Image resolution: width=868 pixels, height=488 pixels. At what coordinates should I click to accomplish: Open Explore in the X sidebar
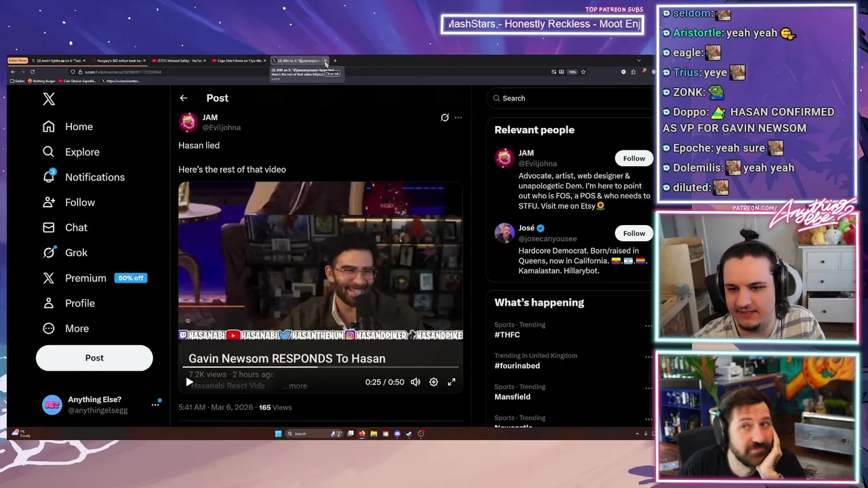coord(71,152)
